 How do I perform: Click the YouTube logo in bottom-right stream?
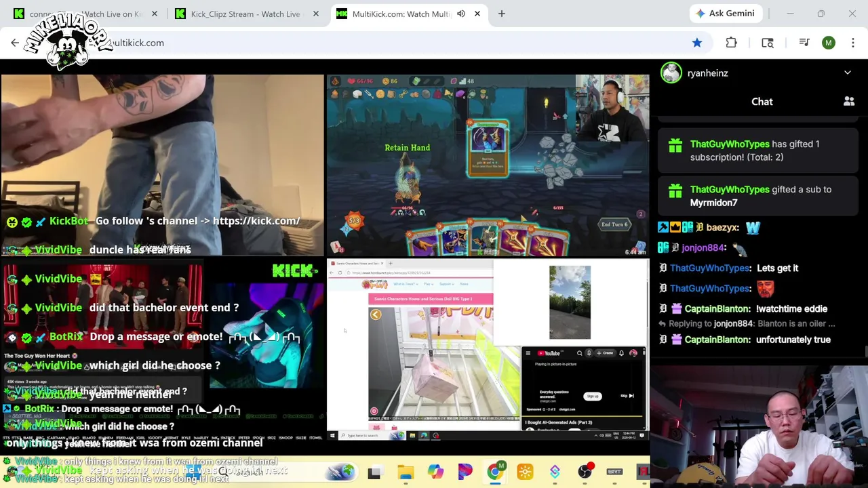549,353
